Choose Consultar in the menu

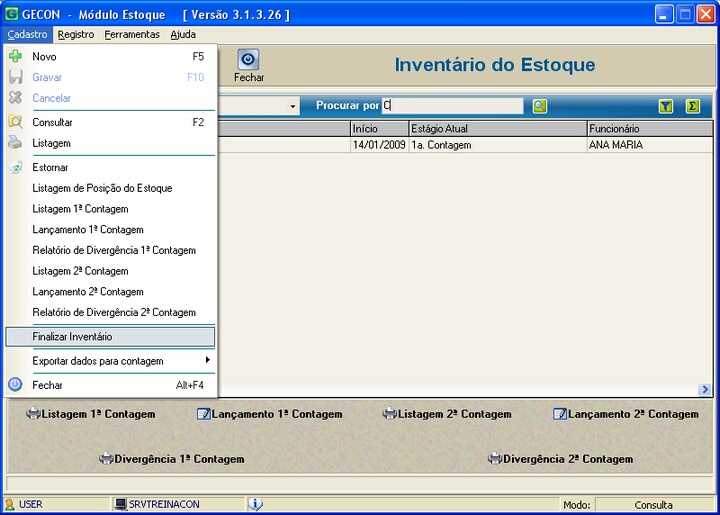[110, 122]
